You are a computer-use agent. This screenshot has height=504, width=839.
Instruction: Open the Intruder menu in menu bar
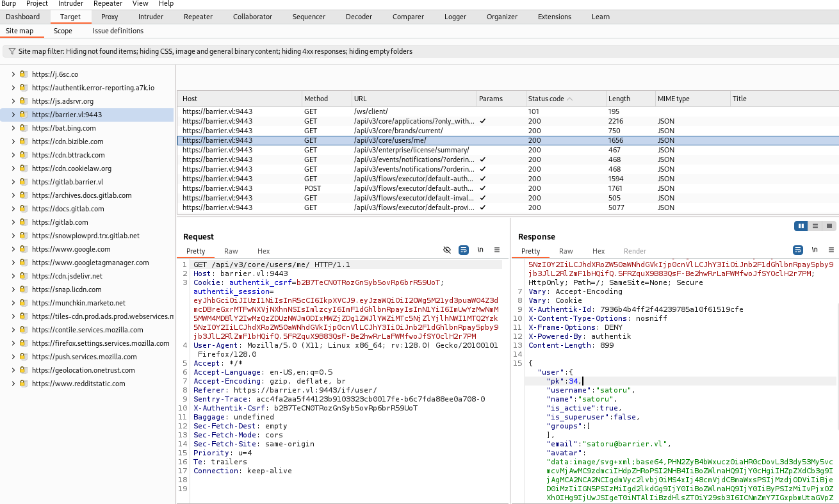click(70, 4)
